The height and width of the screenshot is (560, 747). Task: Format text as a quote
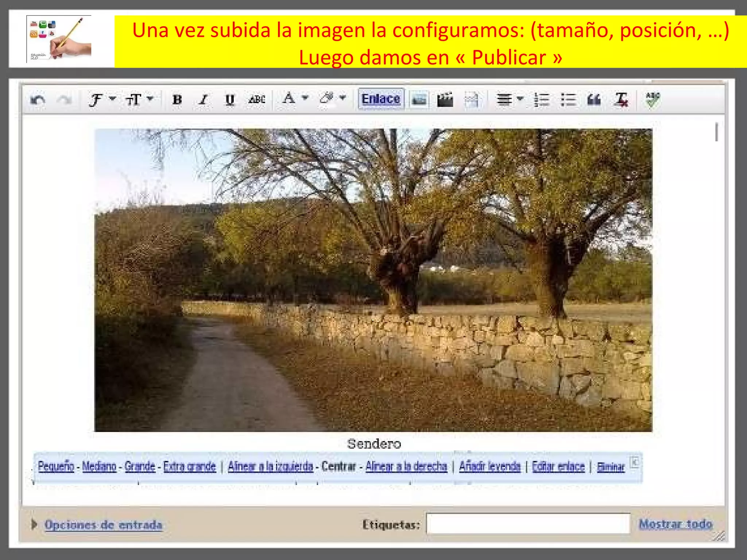click(x=594, y=100)
